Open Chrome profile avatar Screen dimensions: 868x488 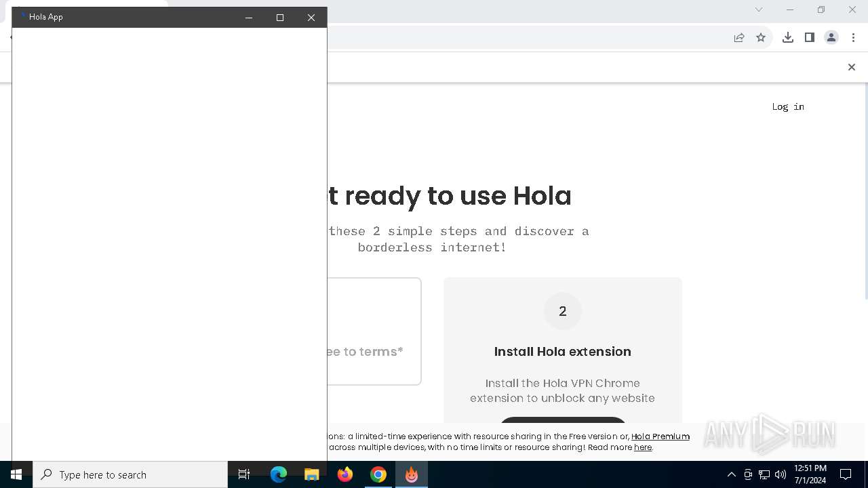click(x=831, y=38)
